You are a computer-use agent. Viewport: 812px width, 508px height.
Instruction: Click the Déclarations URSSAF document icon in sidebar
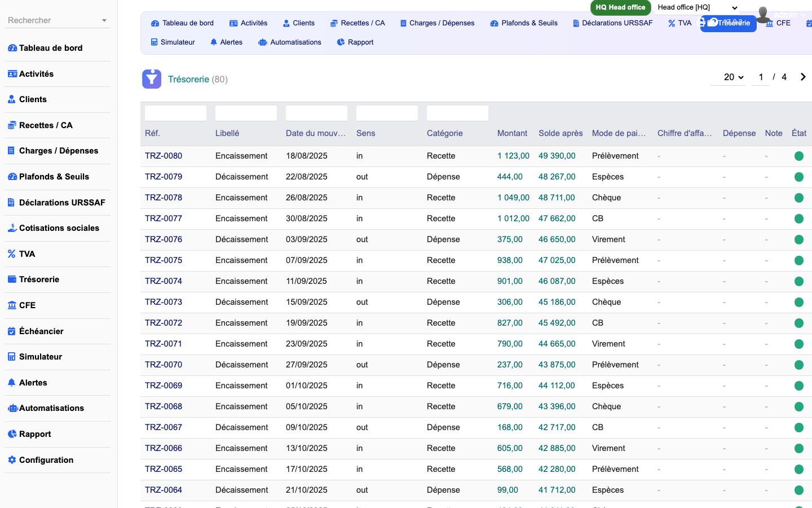[x=11, y=203]
